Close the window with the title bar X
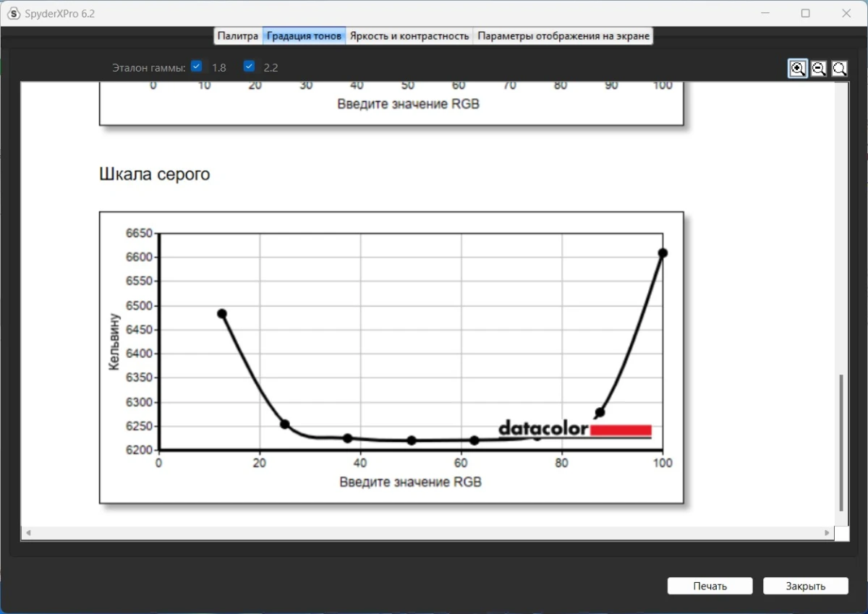The width and height of the screenshot is (868, 614). coord(846,13)
